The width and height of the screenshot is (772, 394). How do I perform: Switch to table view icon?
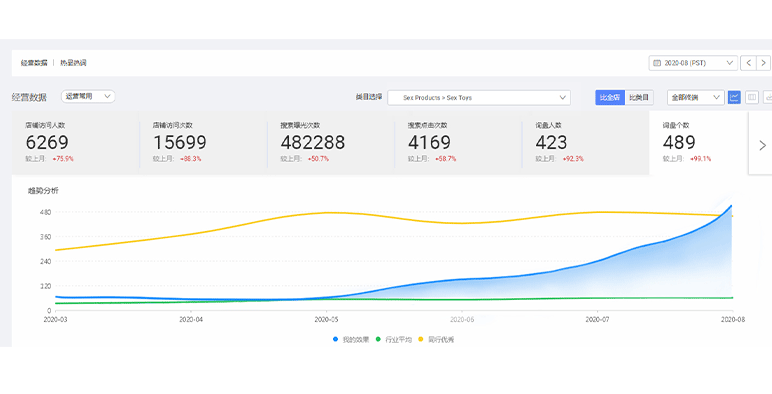[752, 97]
